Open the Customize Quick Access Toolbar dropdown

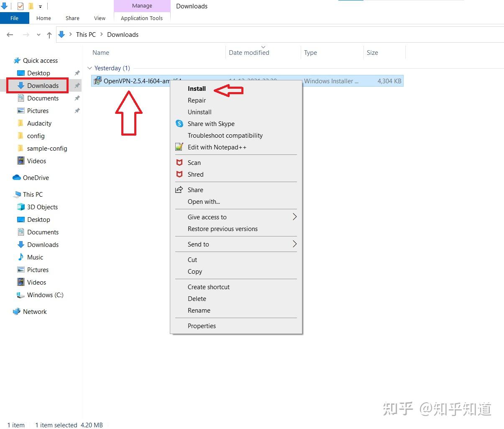click(x=40, y=7)
